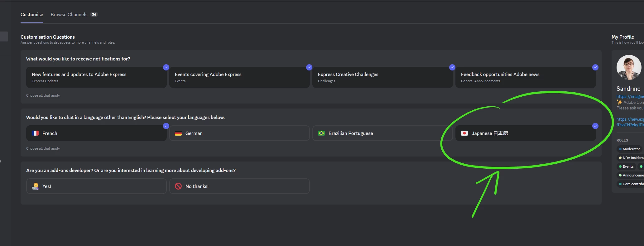This screenshot has height=246, width=644.
Task: Click the prohibited sign icon beside No thanks!
Action: [178, 186]
